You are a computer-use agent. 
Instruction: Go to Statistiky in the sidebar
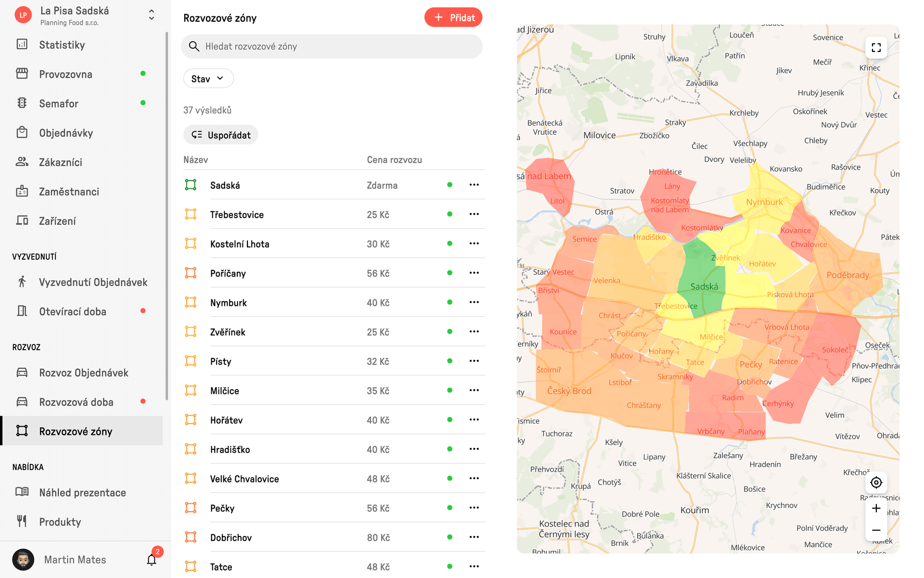62,45
